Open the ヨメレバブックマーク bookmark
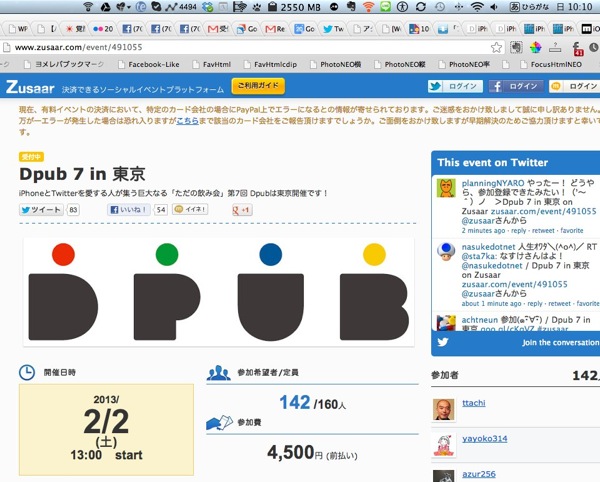The image size is (600, 482). (x=64, y=64)
